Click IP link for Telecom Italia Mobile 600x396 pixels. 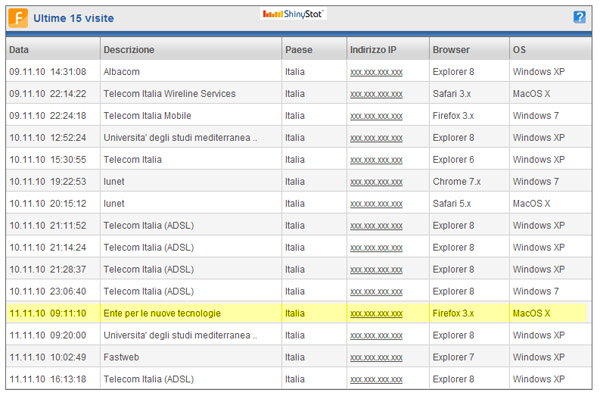(x=376, y=116)
